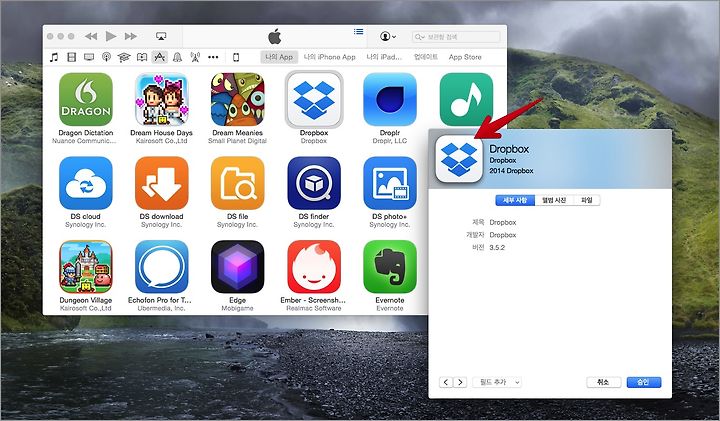
Task: Go to next item in info dialog
Action: click(x=460, y=382)
